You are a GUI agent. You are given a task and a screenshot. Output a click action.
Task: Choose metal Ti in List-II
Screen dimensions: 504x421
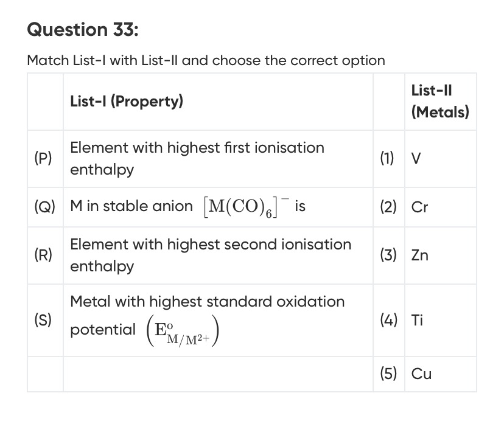pos(417,320)
